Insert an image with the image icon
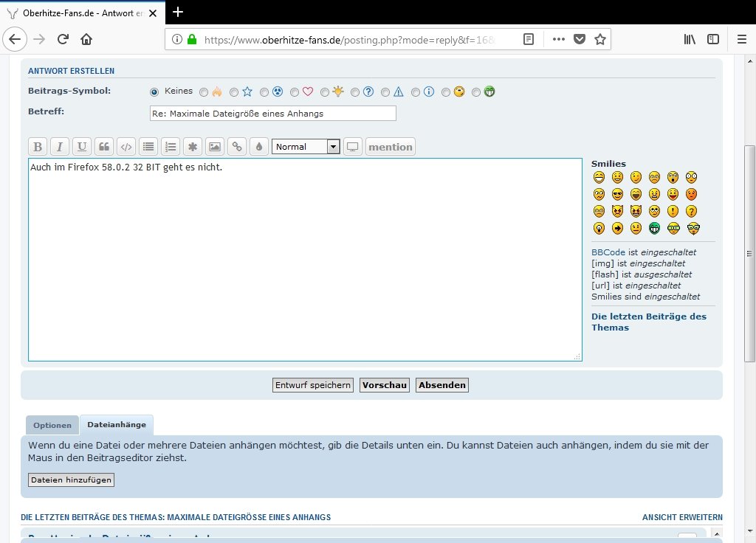The image size is (756, 543). click(214, 147)
